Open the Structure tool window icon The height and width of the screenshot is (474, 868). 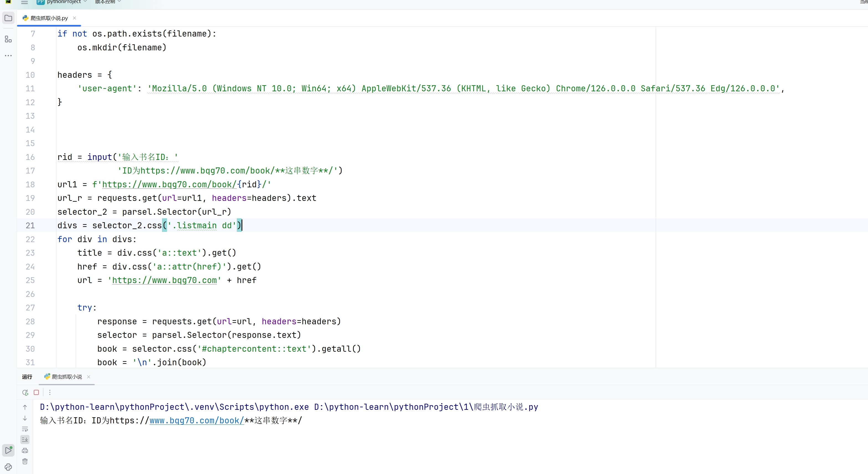(x=8, y=39)
